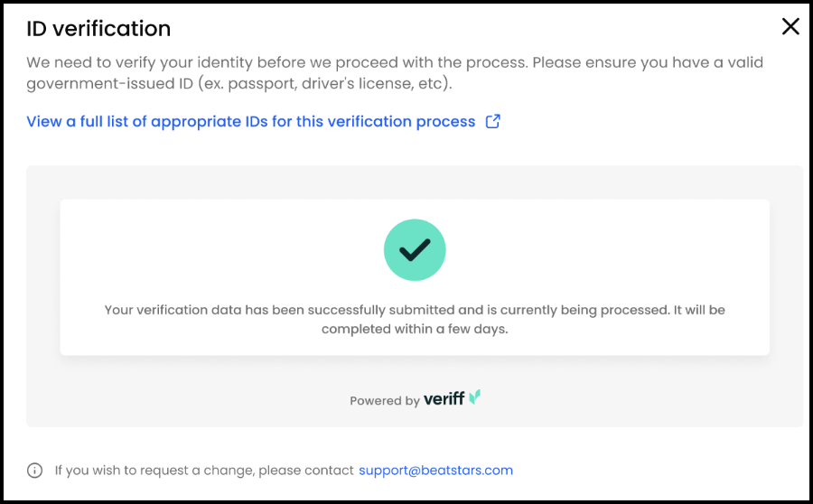
Task: Click the 'ID verification' heading
Action: click(98, 29)
